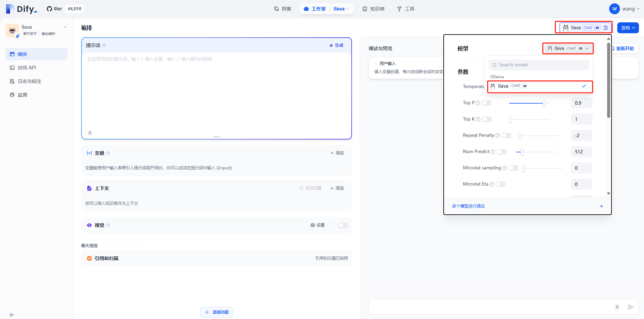Open 视觉 设置 gear settings
The width and height of the screenshot is (644, 319).
click(317, 225)
